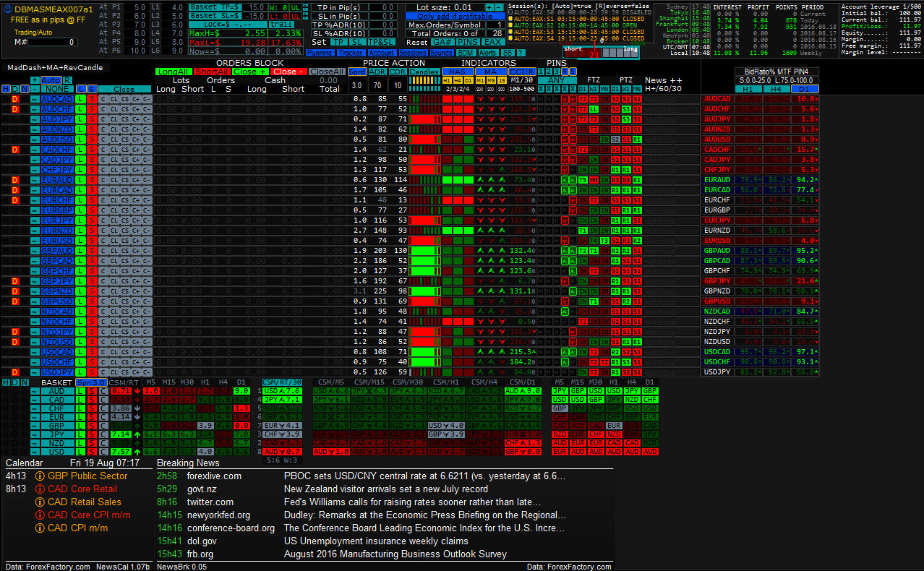Click the GBPAUD label in BidRatio list

(717, 251)
